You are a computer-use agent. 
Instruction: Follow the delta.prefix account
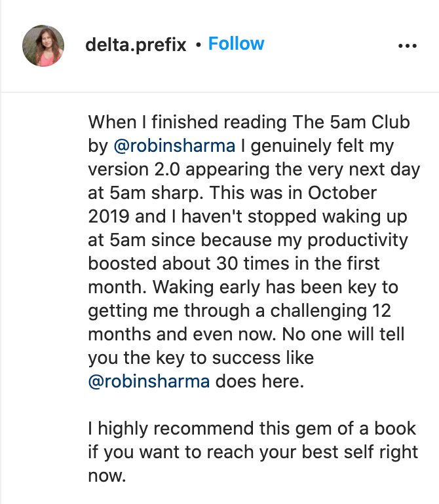(x=236, y=45)
